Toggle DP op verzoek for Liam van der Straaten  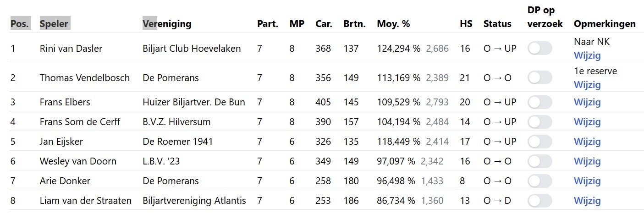pyautogui.click(x=539, y=200)
